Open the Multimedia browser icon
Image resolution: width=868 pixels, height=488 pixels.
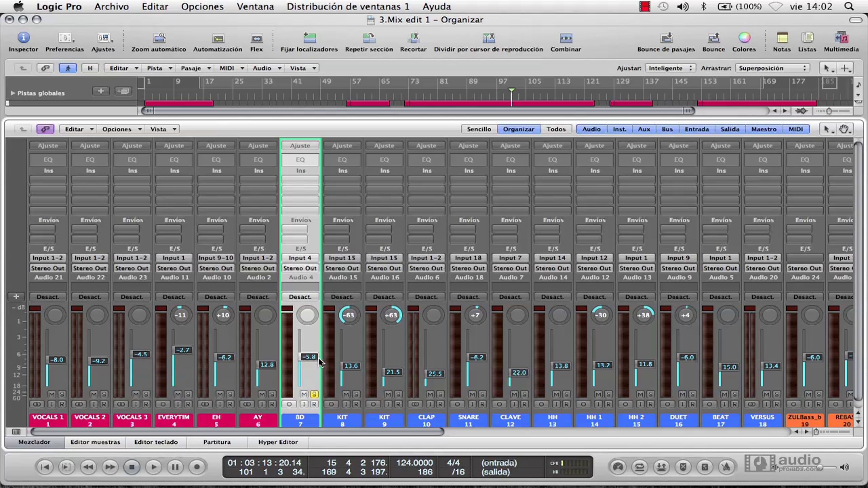pos(841,38)
